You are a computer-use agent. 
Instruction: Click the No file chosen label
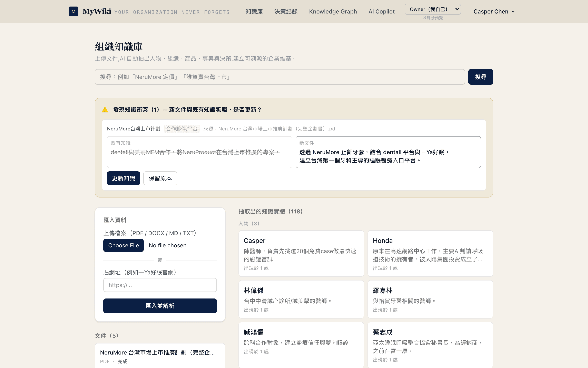(x=168, y=245)
